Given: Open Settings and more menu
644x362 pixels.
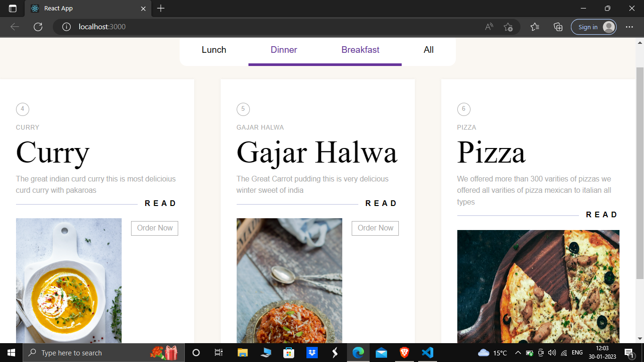Looking at the screenshot, I should pyautogui.click(x=630, y=27).
